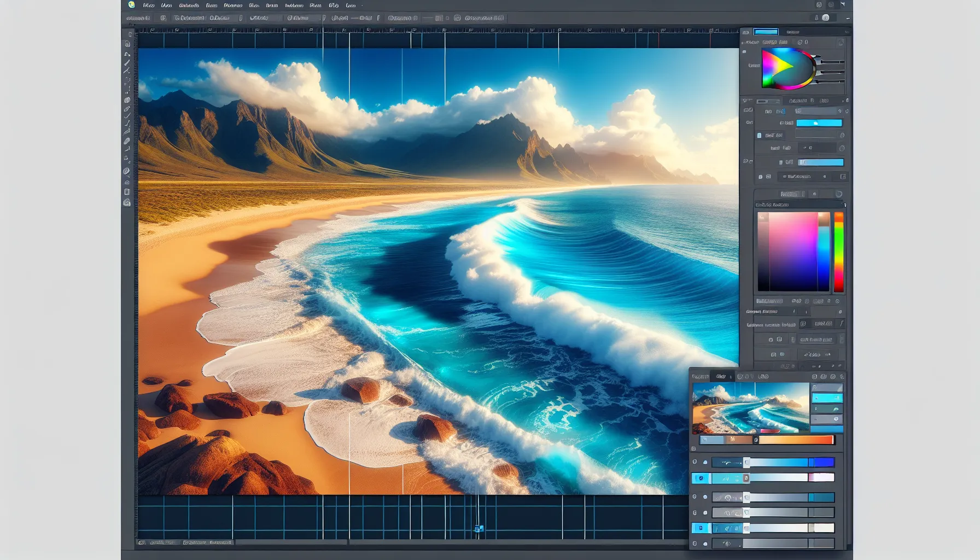Click the app logo in the menu bar
Image resolution: width=980 pixels, height=560 pixels.
[x=131, y=5]
